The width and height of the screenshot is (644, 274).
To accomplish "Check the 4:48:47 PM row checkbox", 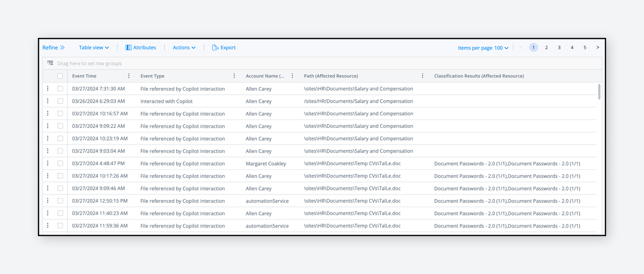I will [x=60, y=163].
